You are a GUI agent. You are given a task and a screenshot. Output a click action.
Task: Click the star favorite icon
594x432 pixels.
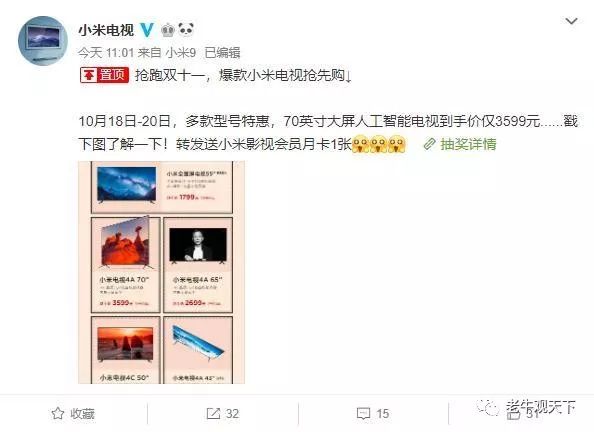tap(58, 413)
